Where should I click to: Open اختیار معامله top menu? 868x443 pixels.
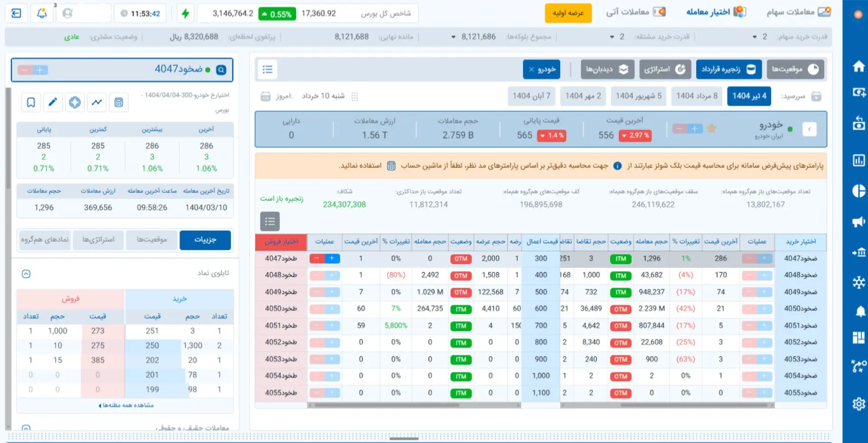[x=716, y=12]
